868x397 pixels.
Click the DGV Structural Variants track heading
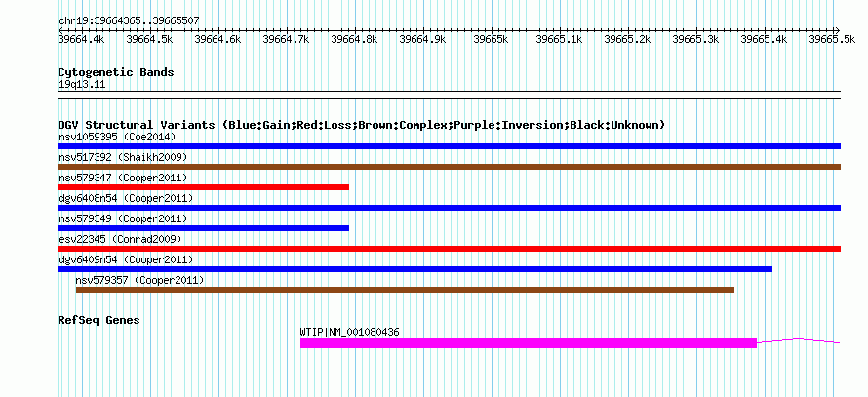(x=362, y=125)
